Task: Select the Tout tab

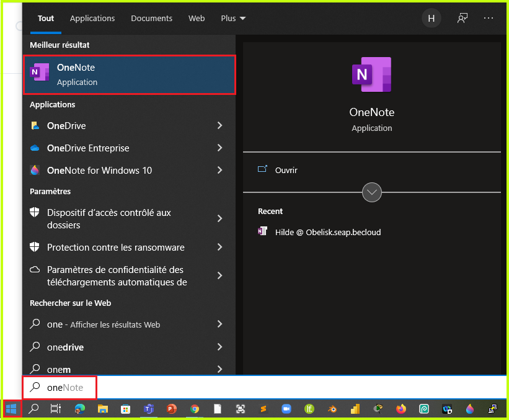Action: click(x=46, y=18)
